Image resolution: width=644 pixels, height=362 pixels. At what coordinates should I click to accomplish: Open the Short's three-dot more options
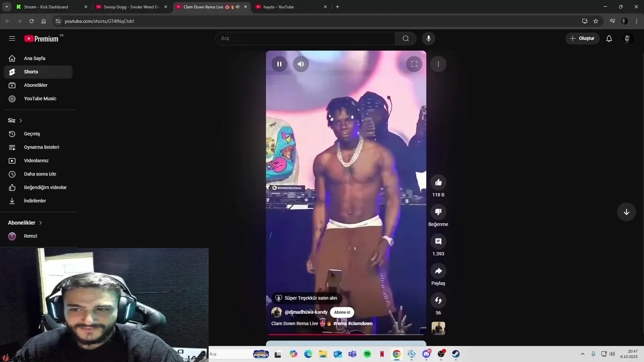pos(438,64)
